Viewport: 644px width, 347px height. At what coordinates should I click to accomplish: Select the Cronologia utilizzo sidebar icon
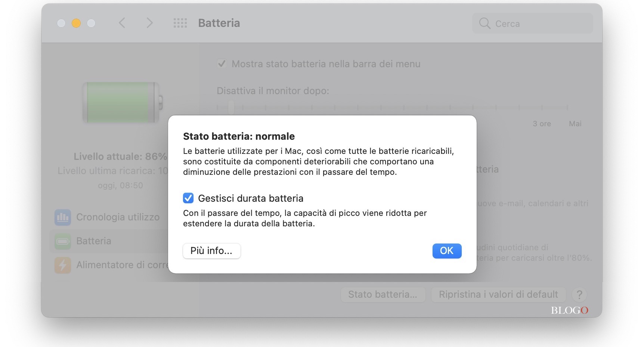63,217
